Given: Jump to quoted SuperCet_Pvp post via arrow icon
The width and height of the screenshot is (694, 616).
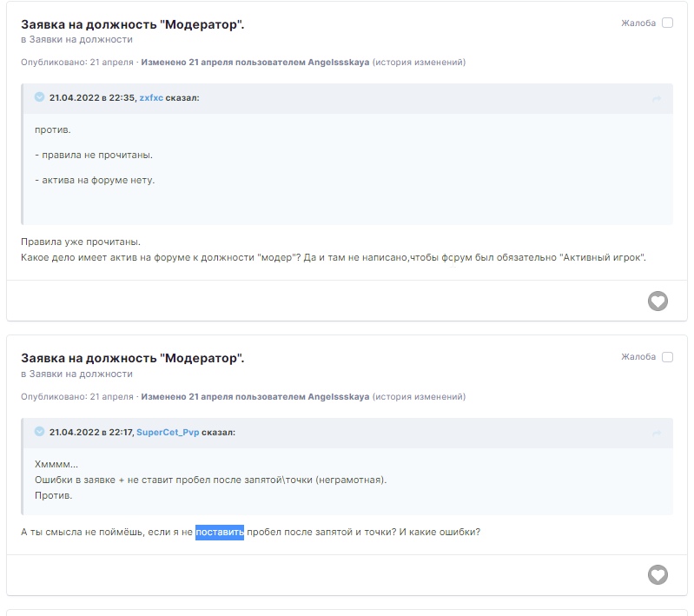Looking at the screenshot, I should (657, 433).
